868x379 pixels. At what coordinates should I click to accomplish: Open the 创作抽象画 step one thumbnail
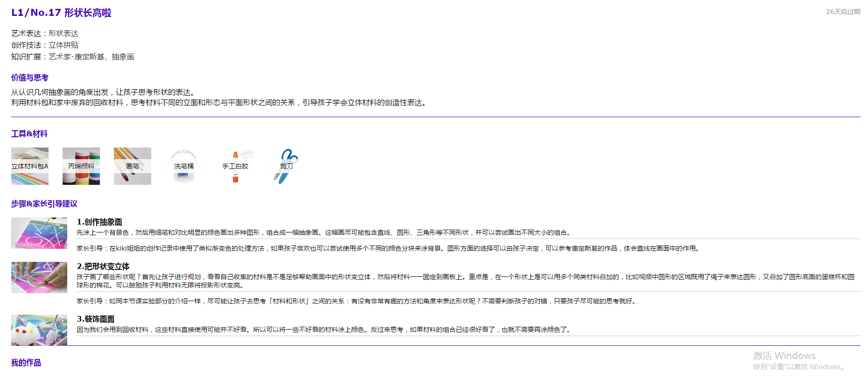coord(39,233)
